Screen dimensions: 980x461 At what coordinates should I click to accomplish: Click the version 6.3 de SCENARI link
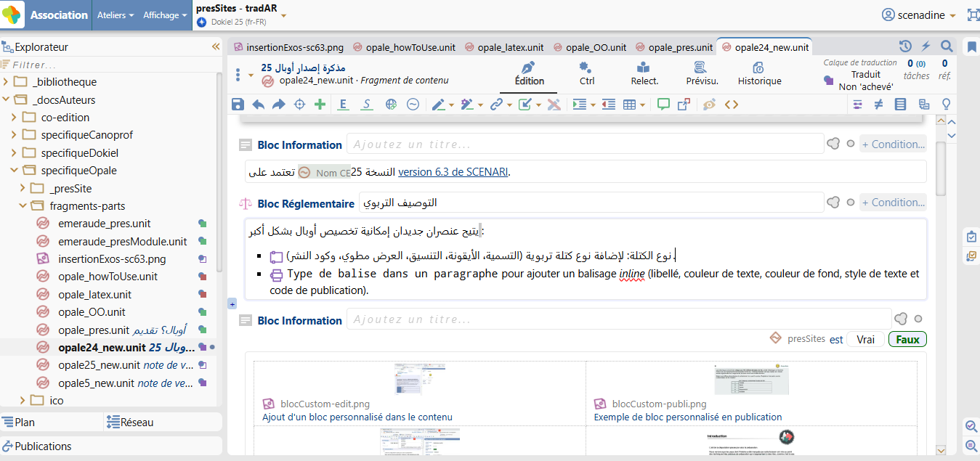[x=453, y=172]
